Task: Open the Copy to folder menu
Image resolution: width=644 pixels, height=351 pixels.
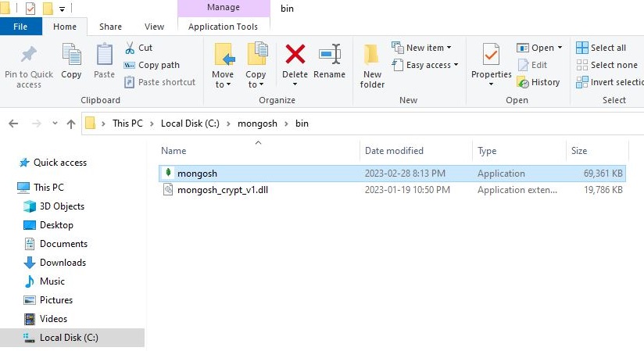Action: pyautogui.click(x=256, y=66)
